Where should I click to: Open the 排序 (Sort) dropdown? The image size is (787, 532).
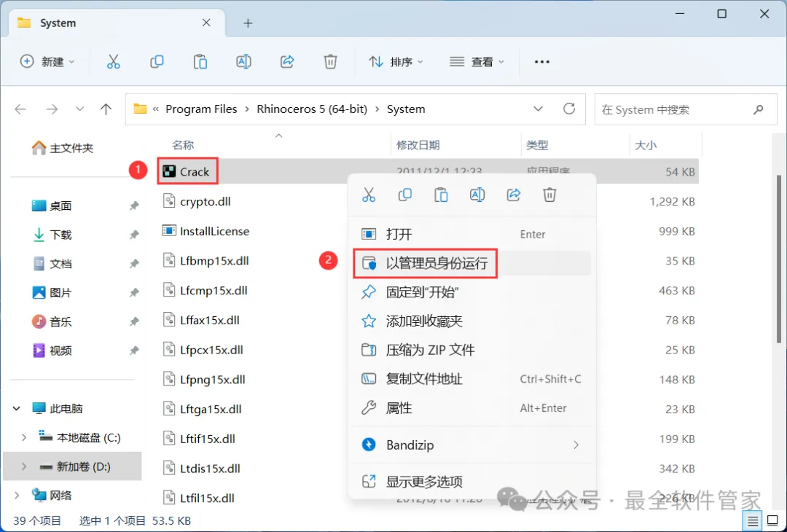pyautogui.click(x=396, y=62)
